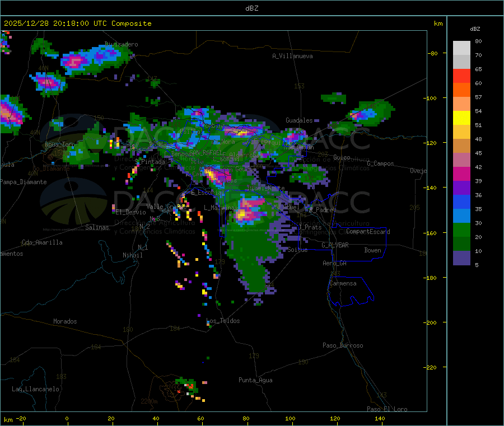Click the -220 km axis tick label
Image resolution: width=504 pixels, height=426 pixels.
click(431, 368)
